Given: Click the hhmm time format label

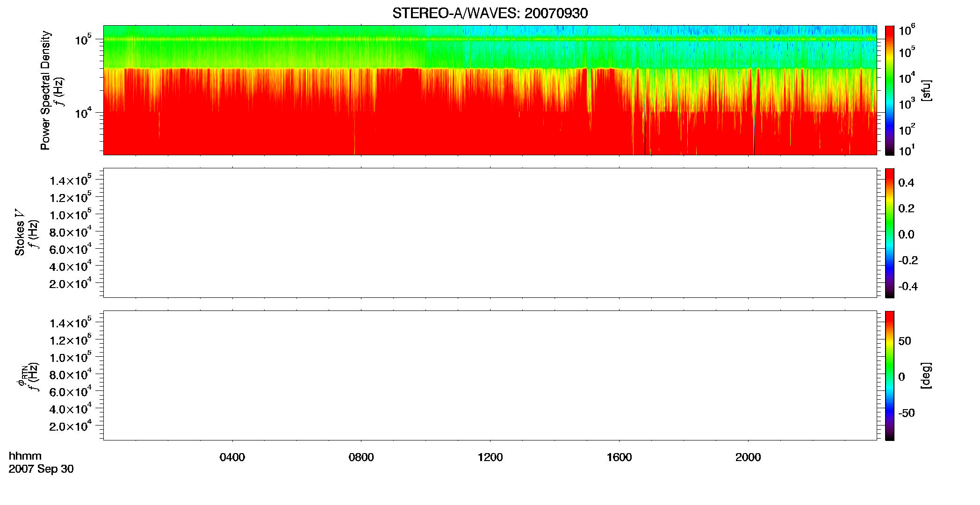Looking at the screenshot, I should pos(25,456).
